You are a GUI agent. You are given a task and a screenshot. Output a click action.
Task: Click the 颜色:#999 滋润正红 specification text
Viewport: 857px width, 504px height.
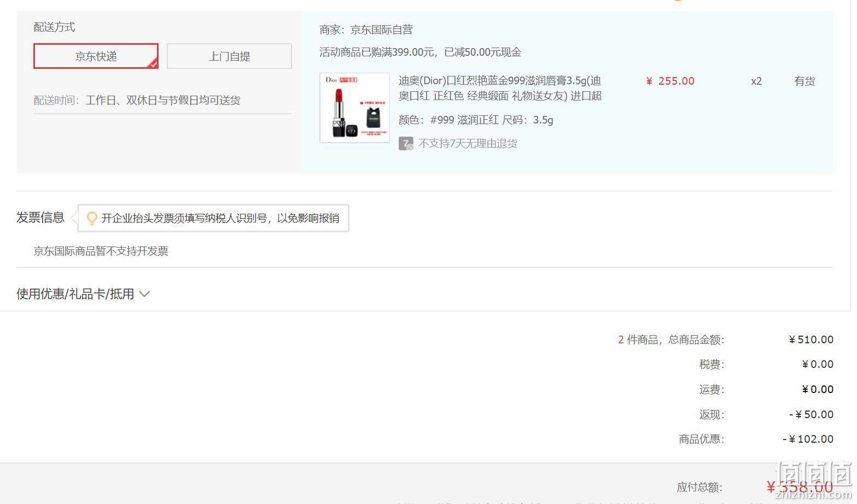448,120
